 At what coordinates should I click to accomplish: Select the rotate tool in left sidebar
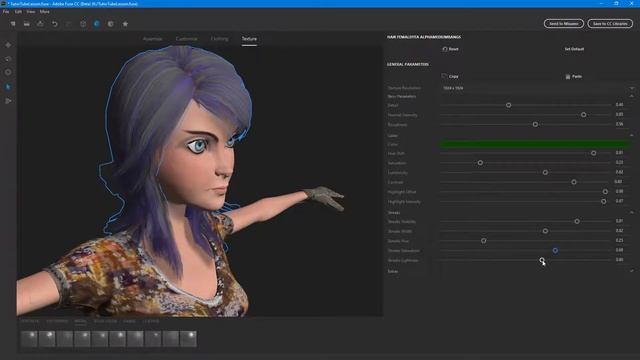(x=8, y=59)
